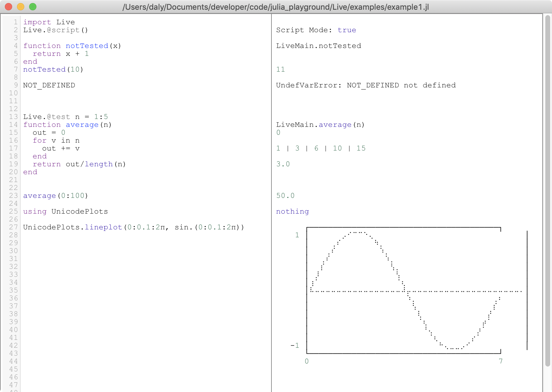Select the UndefVarError message in the output
The height and width of the screenshot is (392, 552).
(x=365, y=85)
